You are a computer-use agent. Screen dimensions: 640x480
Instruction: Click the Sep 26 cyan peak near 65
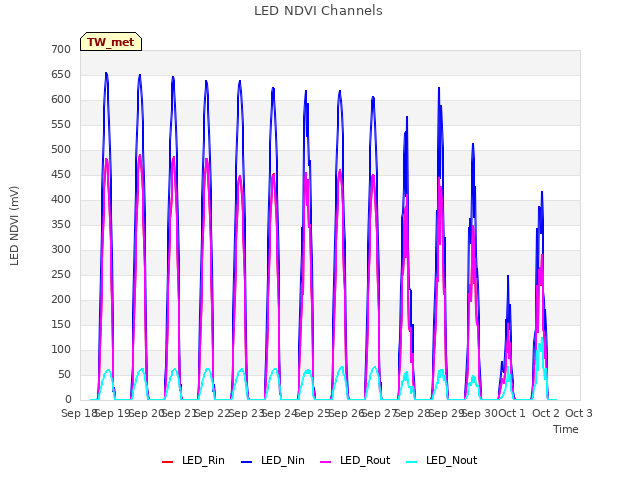point(342,367)
